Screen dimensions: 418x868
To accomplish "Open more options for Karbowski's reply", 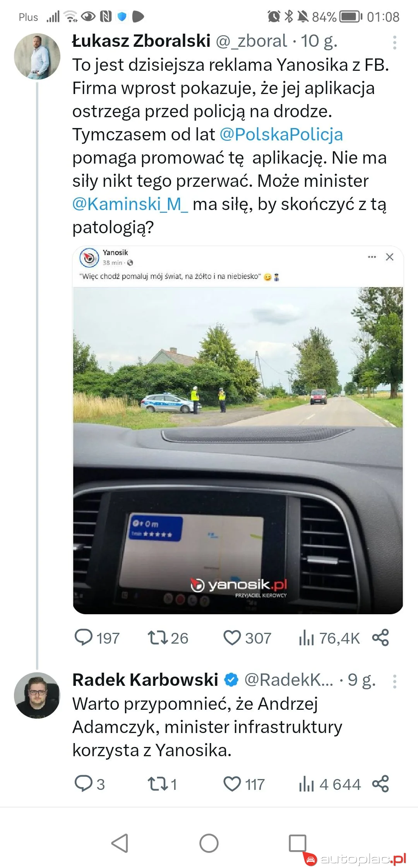I will 394,681.
